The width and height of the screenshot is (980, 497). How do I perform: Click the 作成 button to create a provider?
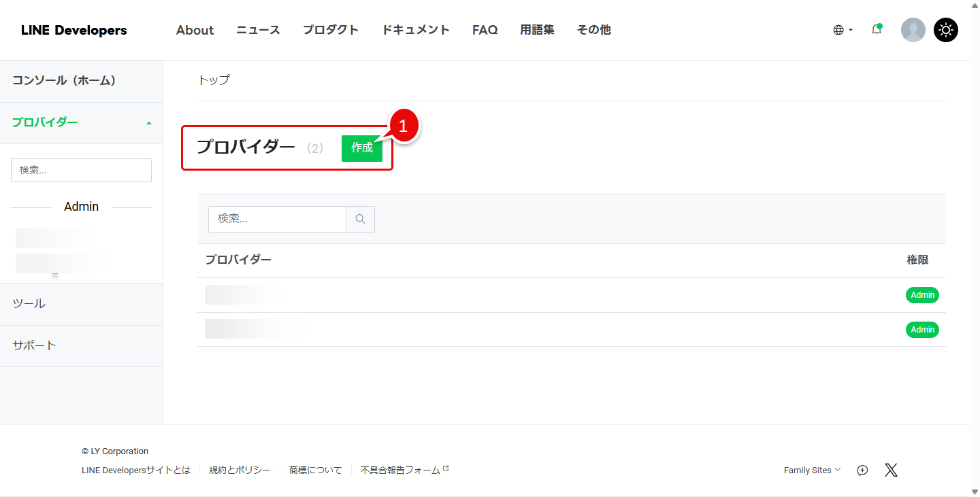click(x=362, y=148)
